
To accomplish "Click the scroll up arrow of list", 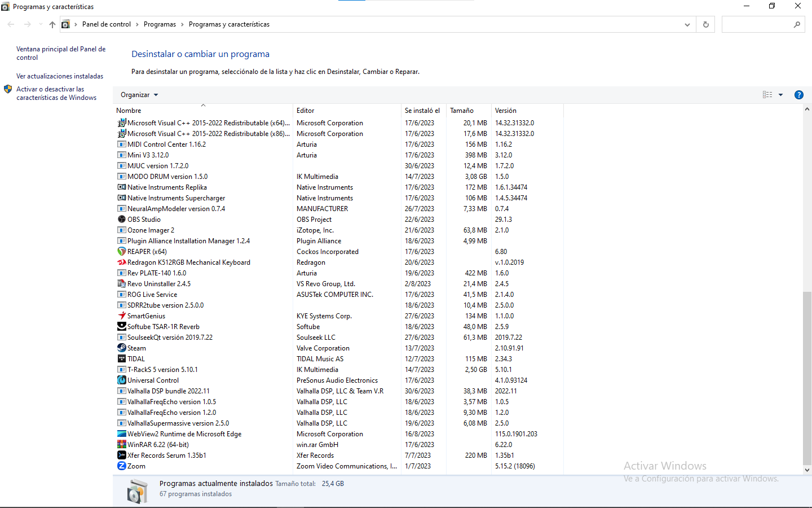I will click(x=807, y=109).
